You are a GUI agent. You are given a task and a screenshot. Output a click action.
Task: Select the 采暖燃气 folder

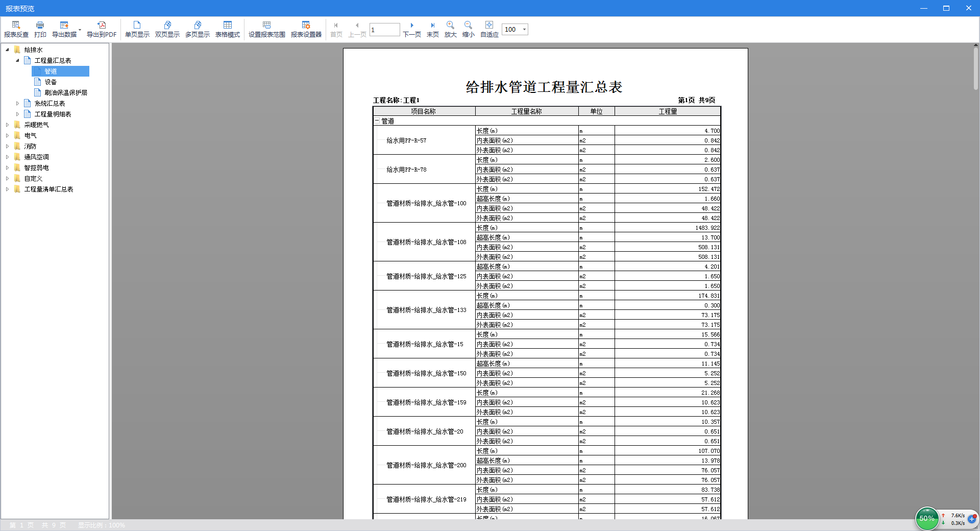36,125
